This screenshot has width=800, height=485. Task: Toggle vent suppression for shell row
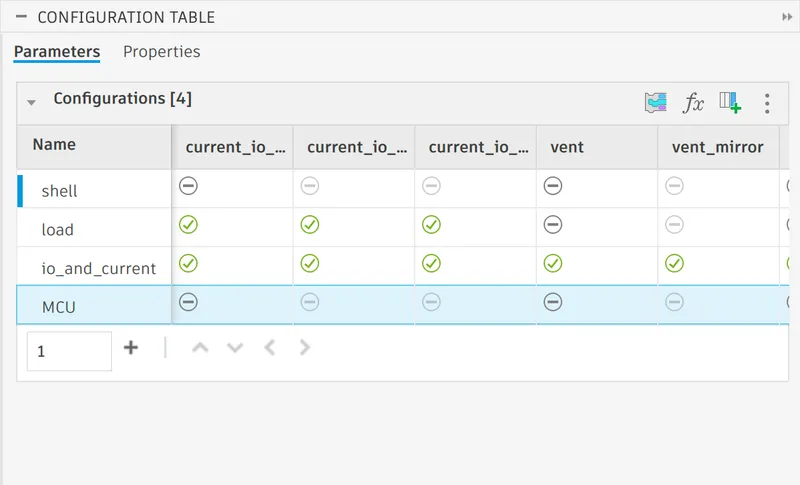(x=553, y=186)
